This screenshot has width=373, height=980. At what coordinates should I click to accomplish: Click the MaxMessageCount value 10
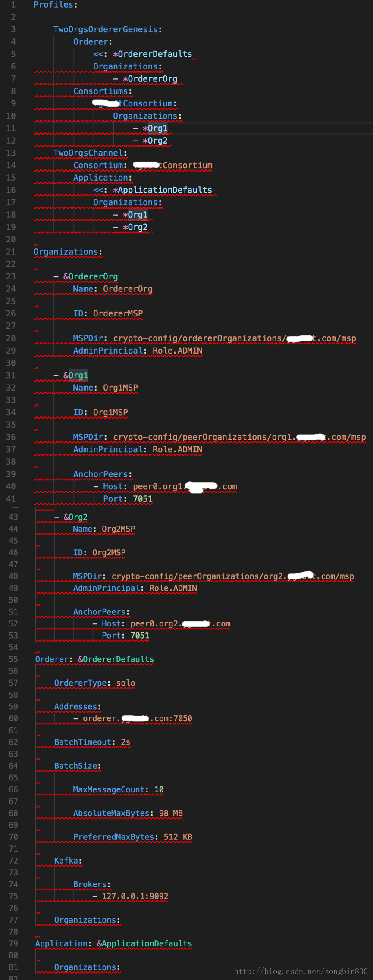[x=159, y=789]
